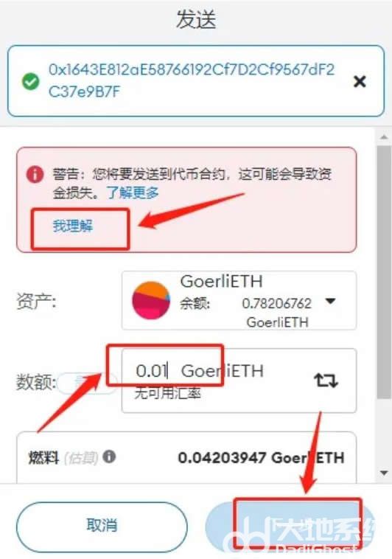Clear the recipient address with X icon
Viewport: 392px width, 559px height.
tap(360, 82)
